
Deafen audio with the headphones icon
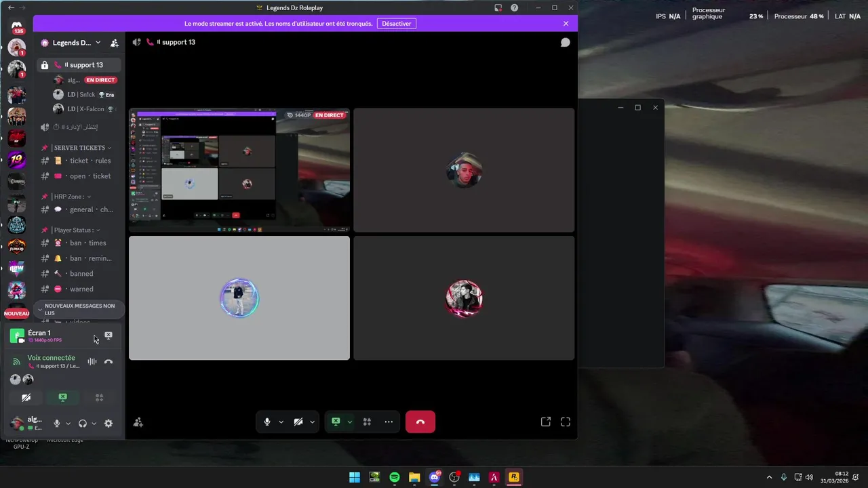(83, 424)
